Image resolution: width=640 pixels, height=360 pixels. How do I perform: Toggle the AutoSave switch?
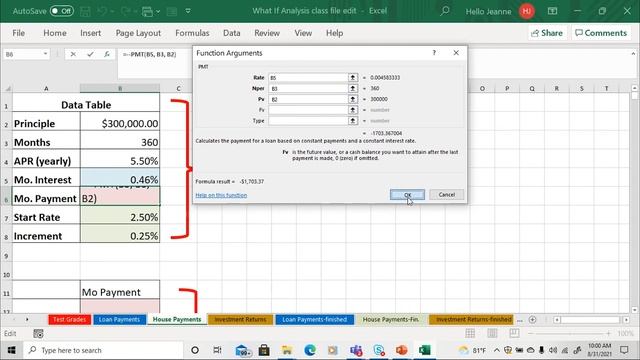[62, 11]
